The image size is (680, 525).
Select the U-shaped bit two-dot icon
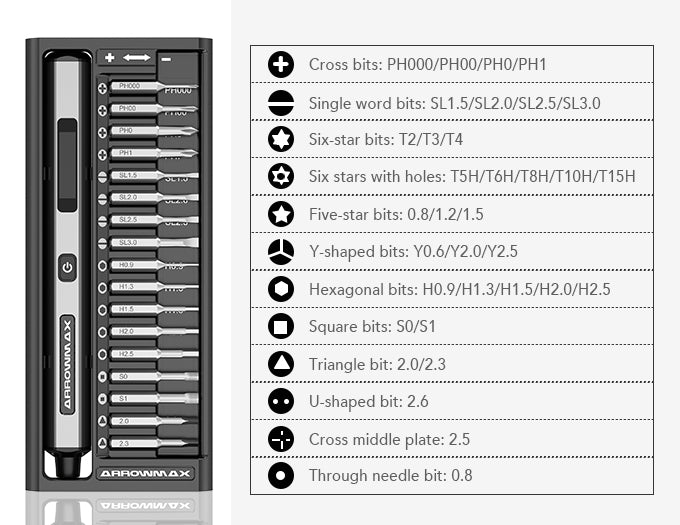(281, 401)
